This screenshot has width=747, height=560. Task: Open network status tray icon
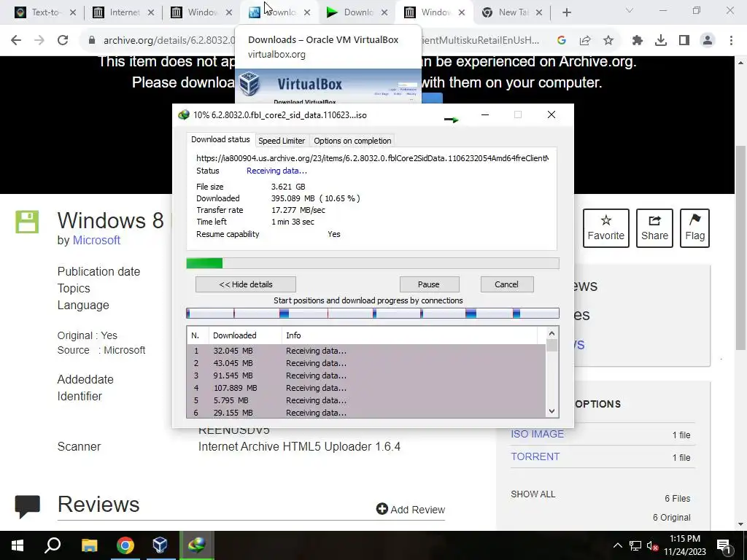[635, 545]
